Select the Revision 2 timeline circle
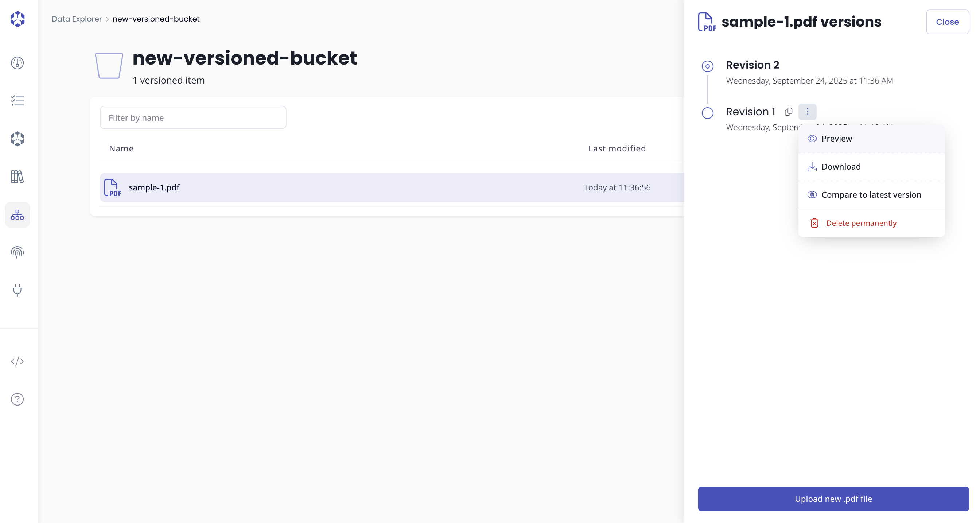This screenshot has width=980, height=523. [707, 67]
